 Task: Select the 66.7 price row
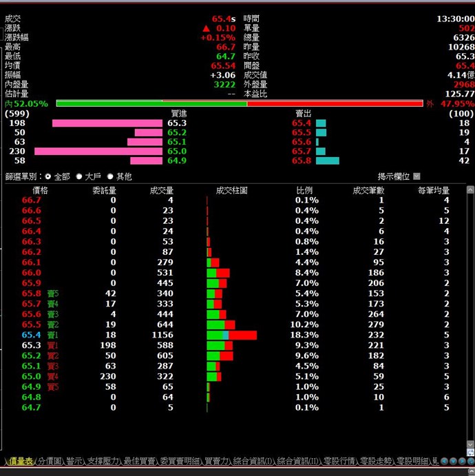pyautogui.click(x=235, y=200)
